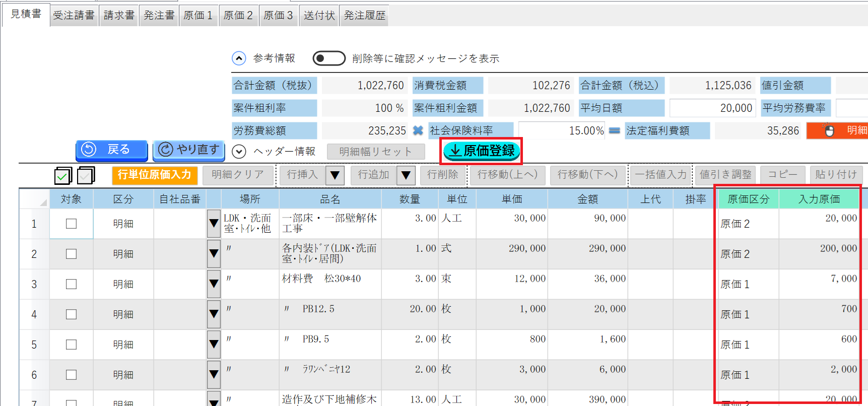This screenshot has width=868, height=406.
Task: Open the 行追加 dropdown arrow
Action: (406, 175)
